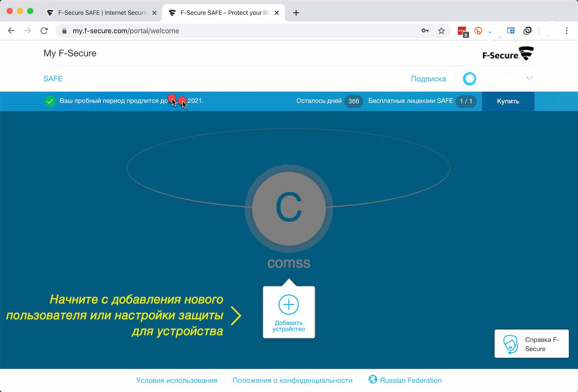
Task: Click the yellow chevron arrow hint
Action: [x=236, y=315]
